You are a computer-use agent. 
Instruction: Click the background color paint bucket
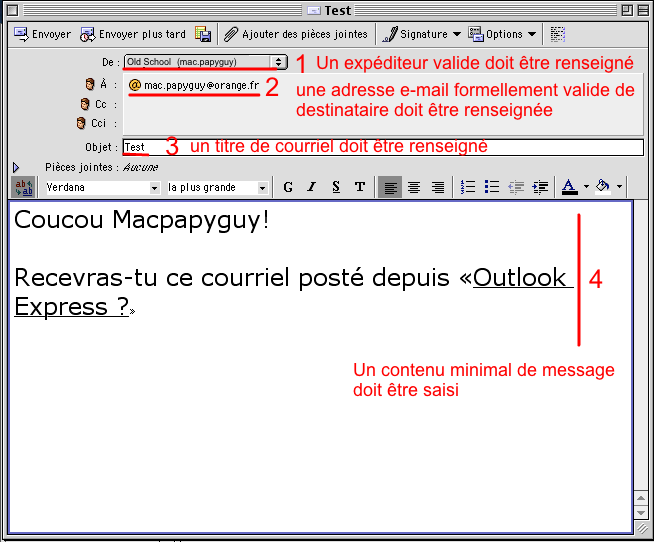coord(603,186)
